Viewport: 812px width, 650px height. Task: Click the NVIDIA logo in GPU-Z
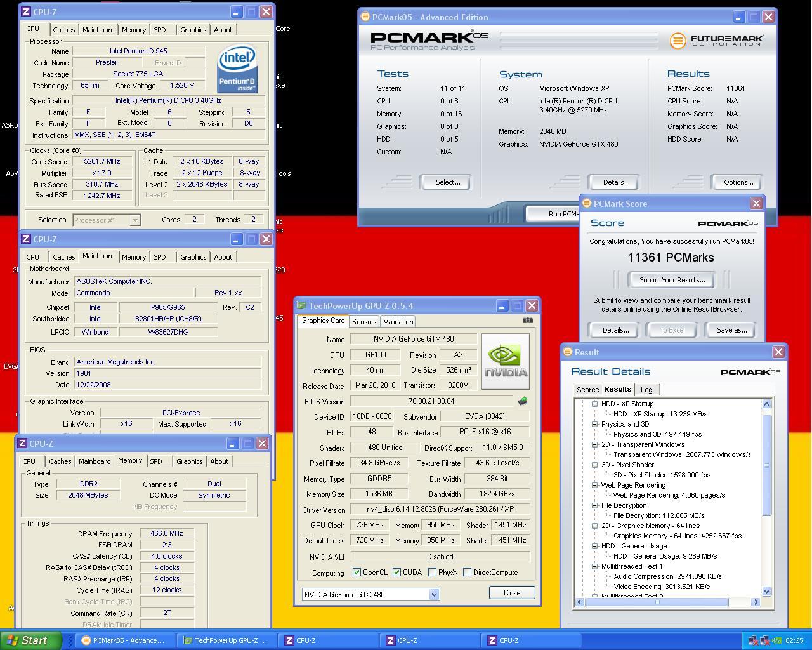(x=505, y=361)
